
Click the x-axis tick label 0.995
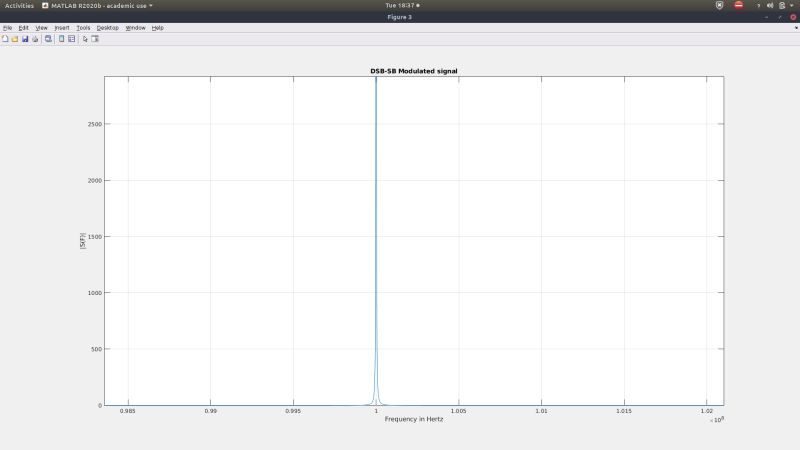293,411
